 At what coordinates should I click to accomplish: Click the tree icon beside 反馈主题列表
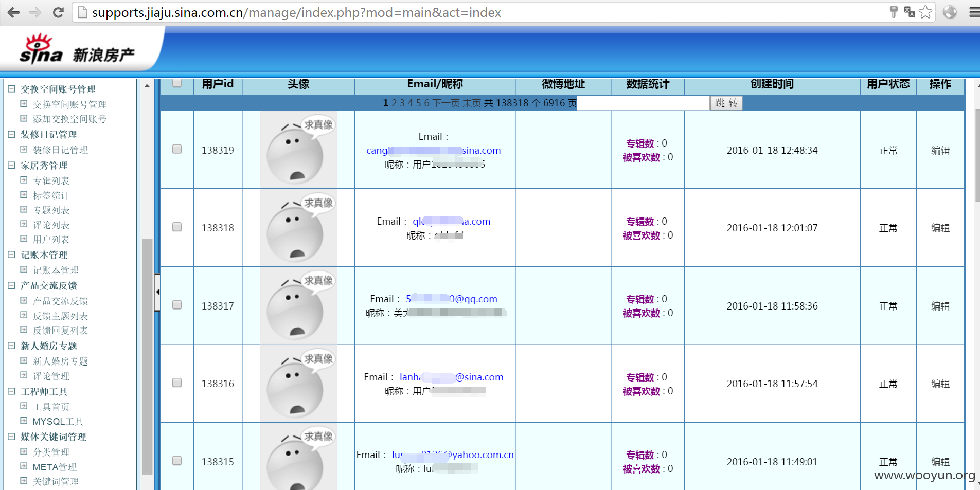click(x=24, y=315)
